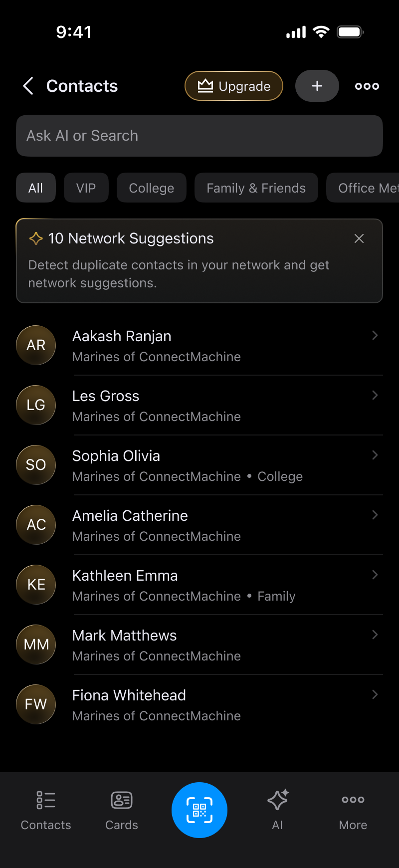
Task: Select the Family & Friends filter chip
Action: click(x=256, y=188)
